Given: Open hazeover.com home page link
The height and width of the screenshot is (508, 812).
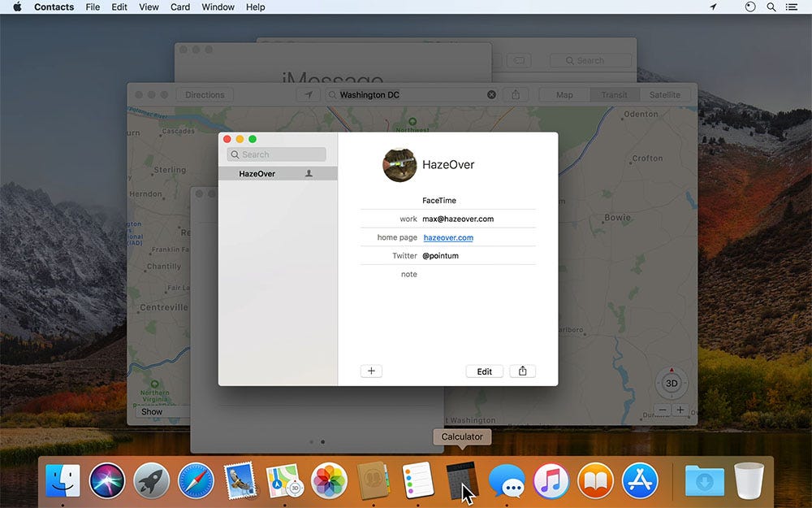Looking at the screenshot, I should [448, 237].
